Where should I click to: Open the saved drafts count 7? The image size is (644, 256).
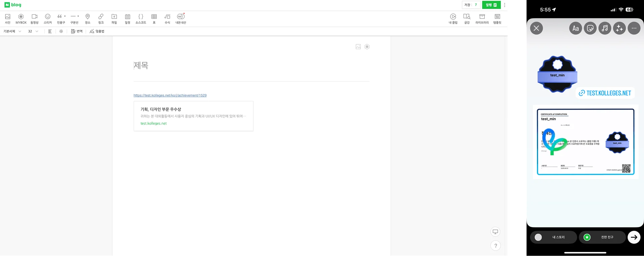point(476,5)
